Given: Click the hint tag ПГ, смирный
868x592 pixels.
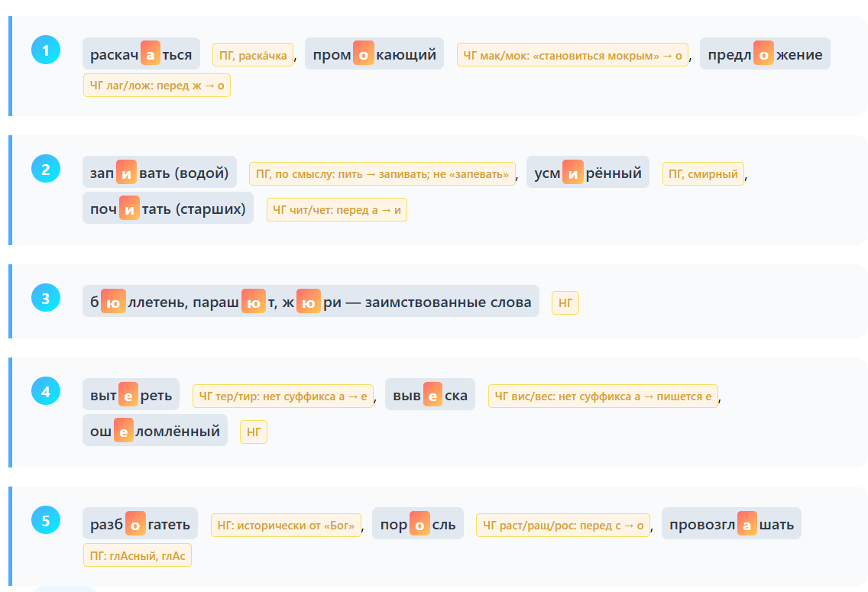Looking at the screenshot, I should [703, 173].
